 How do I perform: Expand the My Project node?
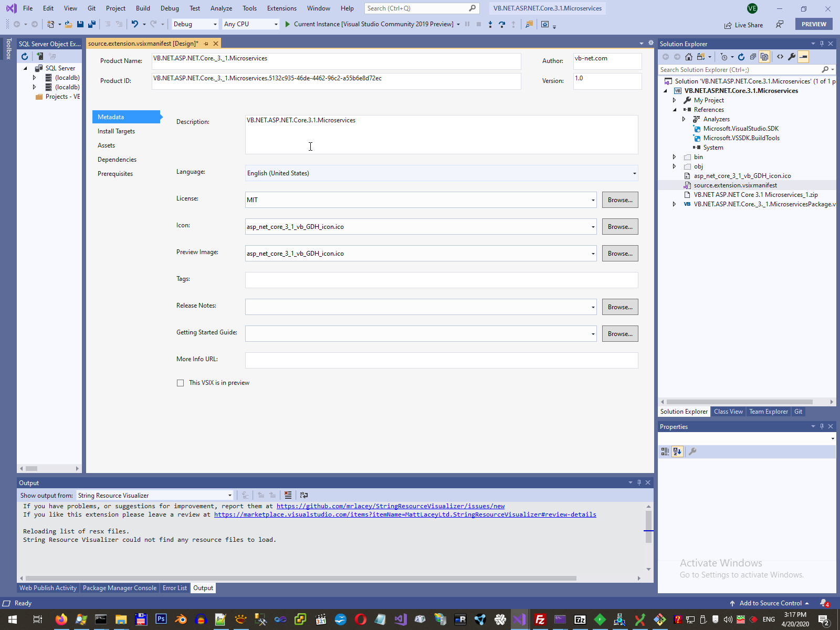675,100
